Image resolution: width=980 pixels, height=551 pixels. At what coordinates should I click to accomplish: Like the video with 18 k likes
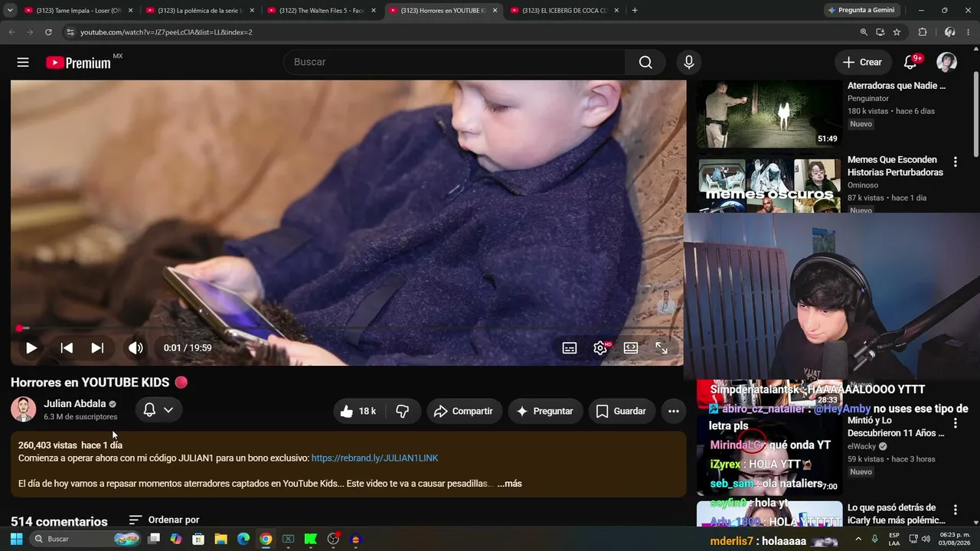[358, 411]
